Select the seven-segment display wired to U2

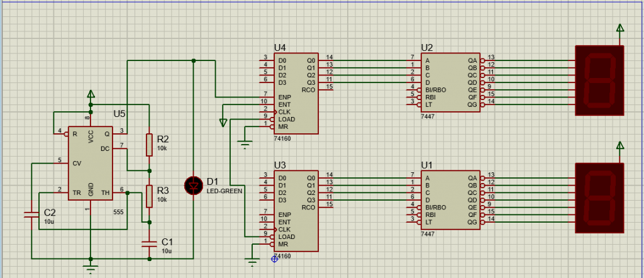[x=599, y=81]
